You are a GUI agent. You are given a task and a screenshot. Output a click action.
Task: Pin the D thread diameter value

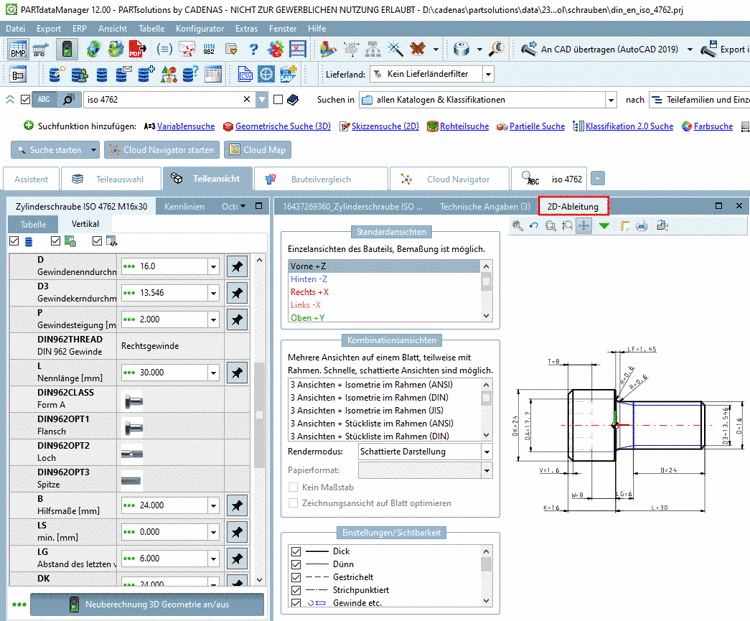click(238, 267)
